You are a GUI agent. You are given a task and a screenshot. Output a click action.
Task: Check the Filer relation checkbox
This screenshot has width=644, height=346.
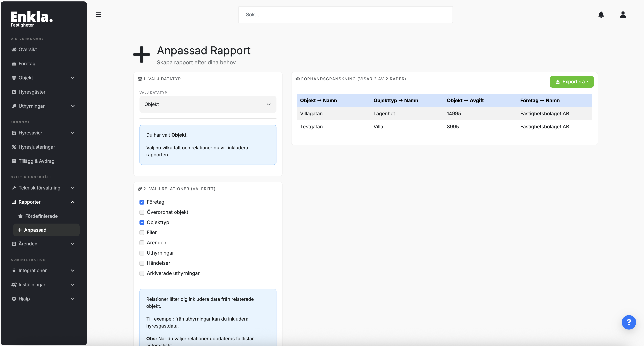point(142,233)
